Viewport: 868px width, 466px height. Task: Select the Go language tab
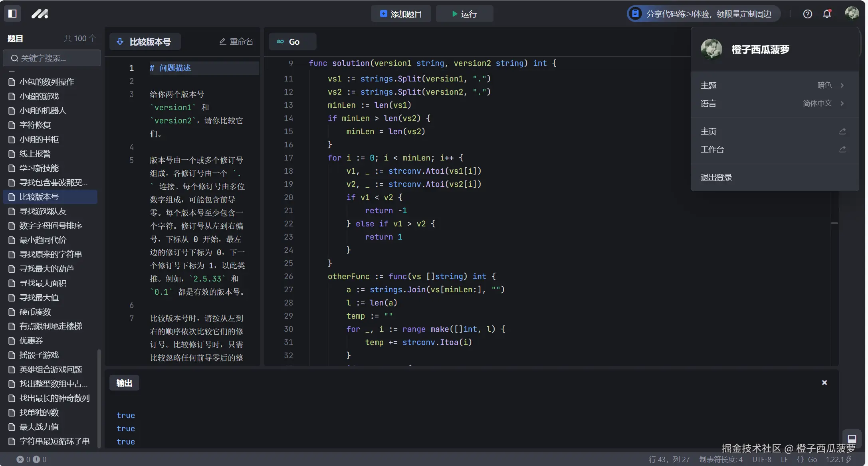tap(292, 42)
